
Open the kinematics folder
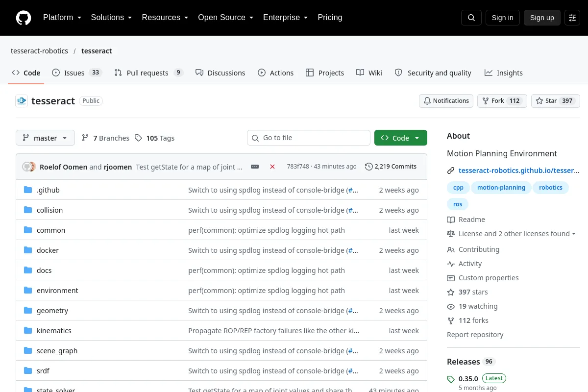pyautogui.click(x=54, y=331)
